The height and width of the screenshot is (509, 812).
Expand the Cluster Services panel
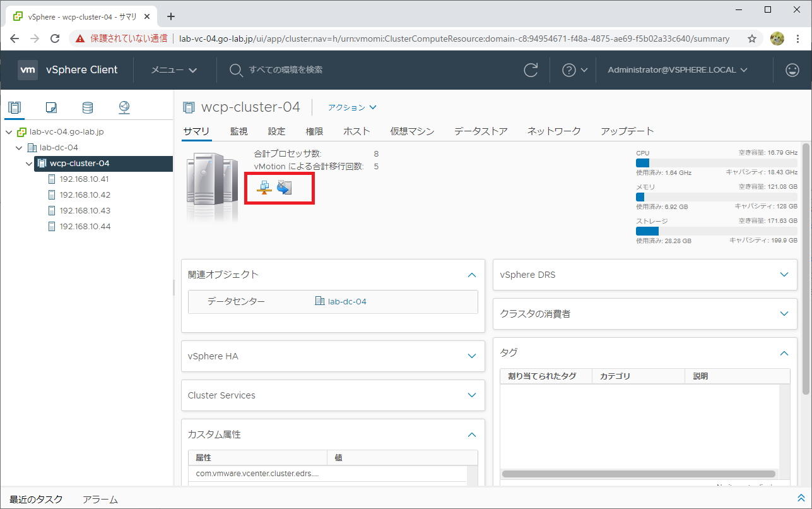pyautogui.click(x=471, y=395)
